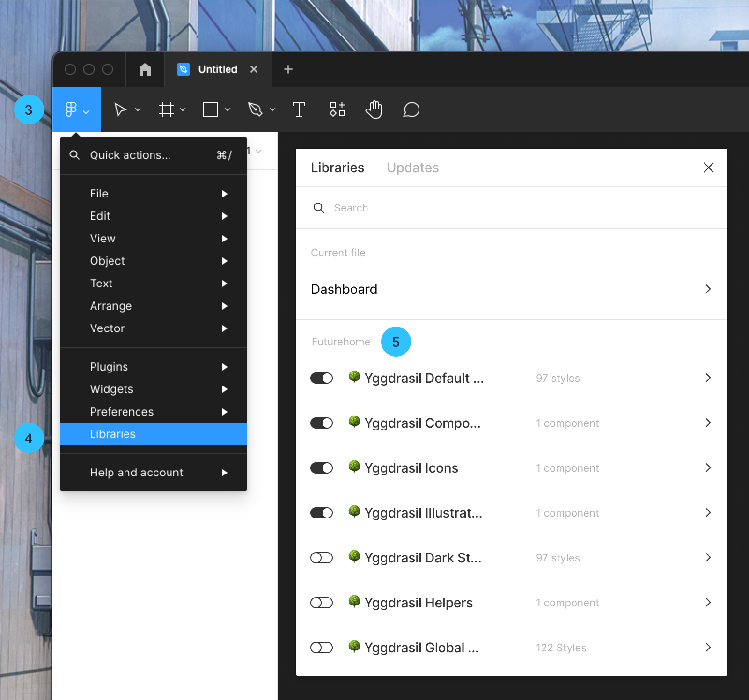Select the Frame tool

[x=167, y=109]
